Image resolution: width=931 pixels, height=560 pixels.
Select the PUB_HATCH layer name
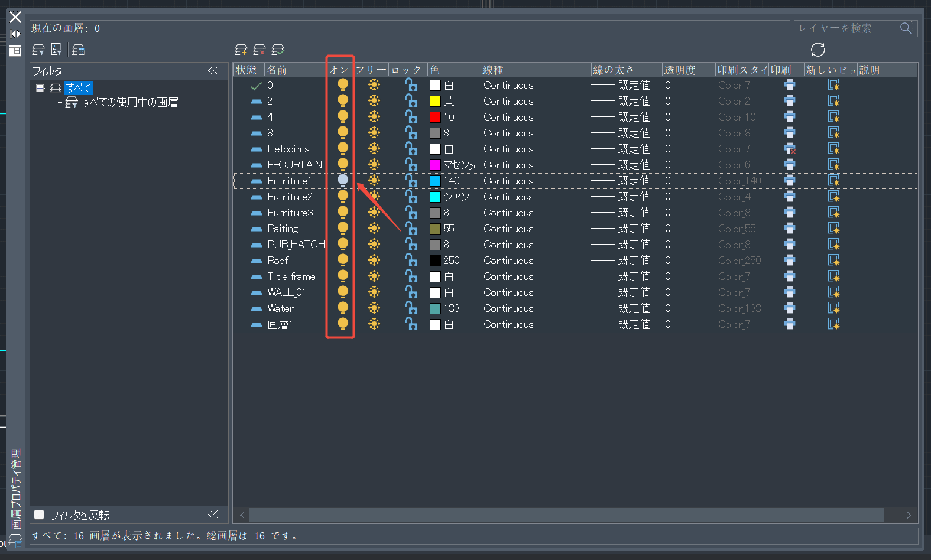[x=296, y=245]
